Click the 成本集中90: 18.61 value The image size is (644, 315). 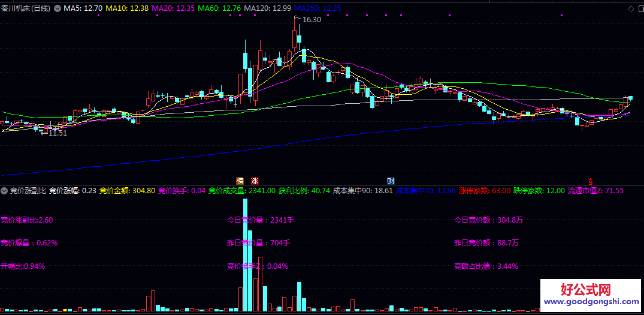[x=362, y=190]
